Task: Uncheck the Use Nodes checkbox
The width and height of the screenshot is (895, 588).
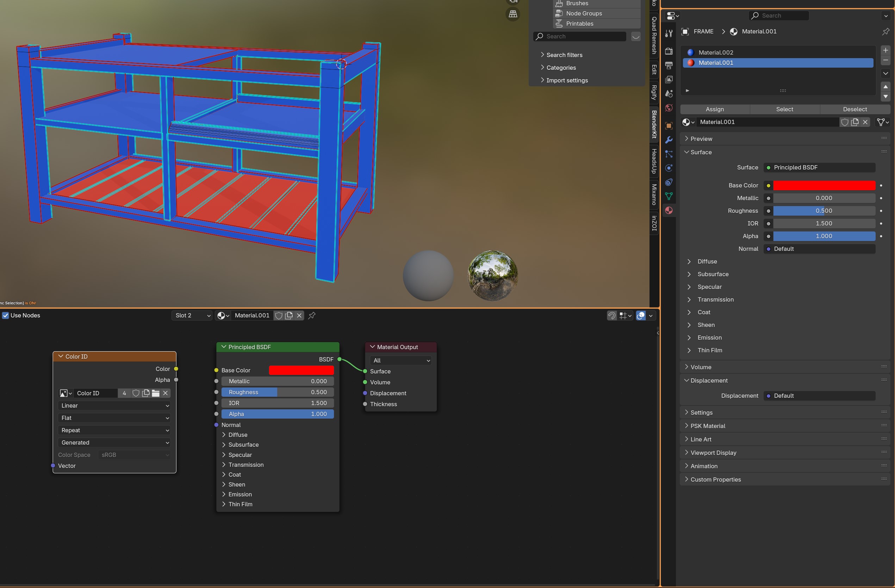Action: (x=6, y=315)
